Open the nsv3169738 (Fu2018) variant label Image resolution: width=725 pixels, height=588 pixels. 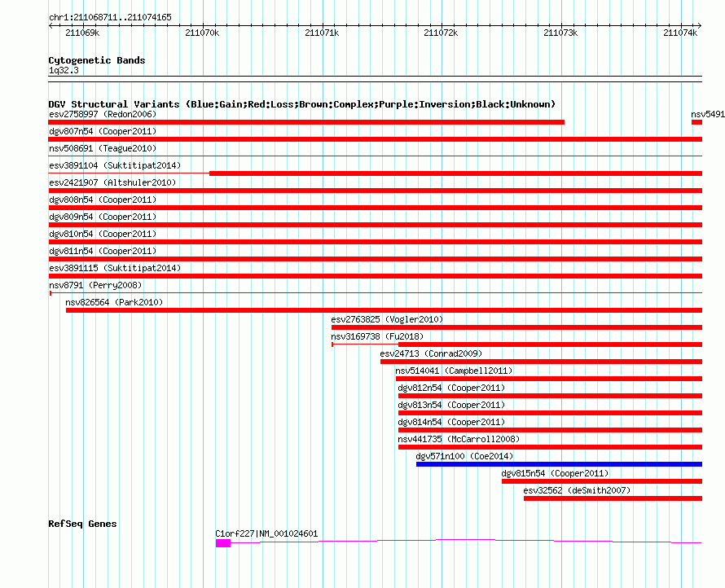pos(377,336)
